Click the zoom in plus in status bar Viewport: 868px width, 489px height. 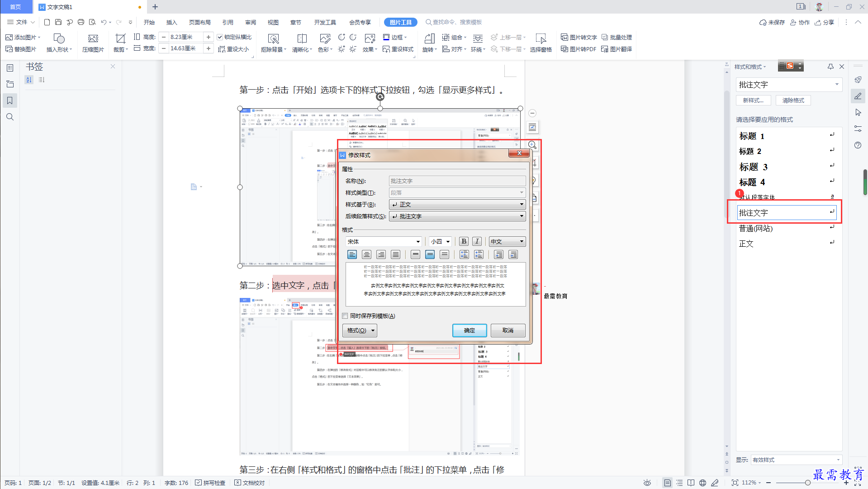click(x=846, y=483)
